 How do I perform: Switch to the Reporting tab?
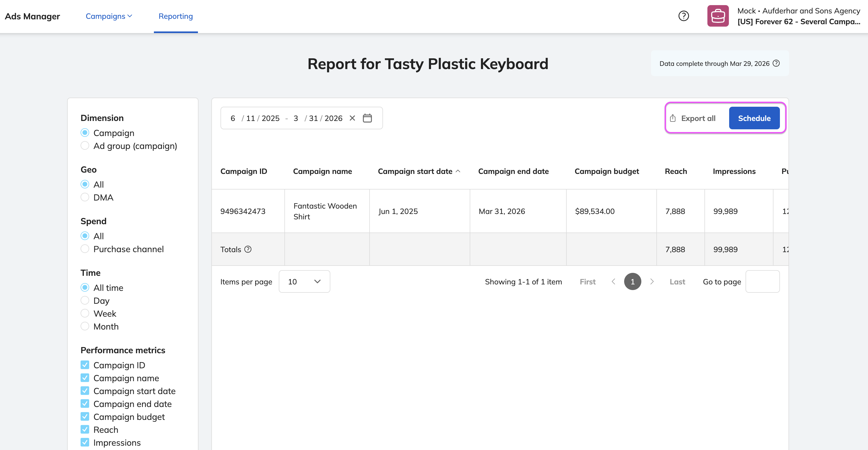pyautogui.click(x=176, y=16)
